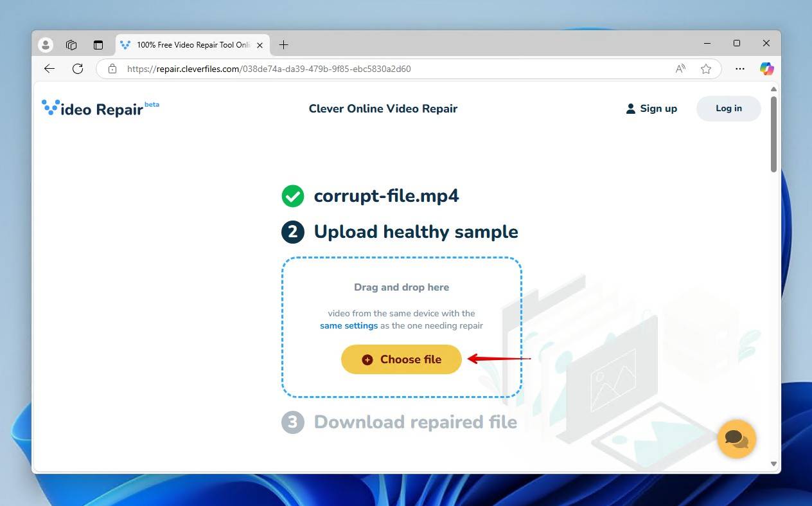Image resolution: width=812 pixels, height=506 pixels.
Task: Click the Download repaired file step
Action: pyautogui.click(x=415, y=422)
